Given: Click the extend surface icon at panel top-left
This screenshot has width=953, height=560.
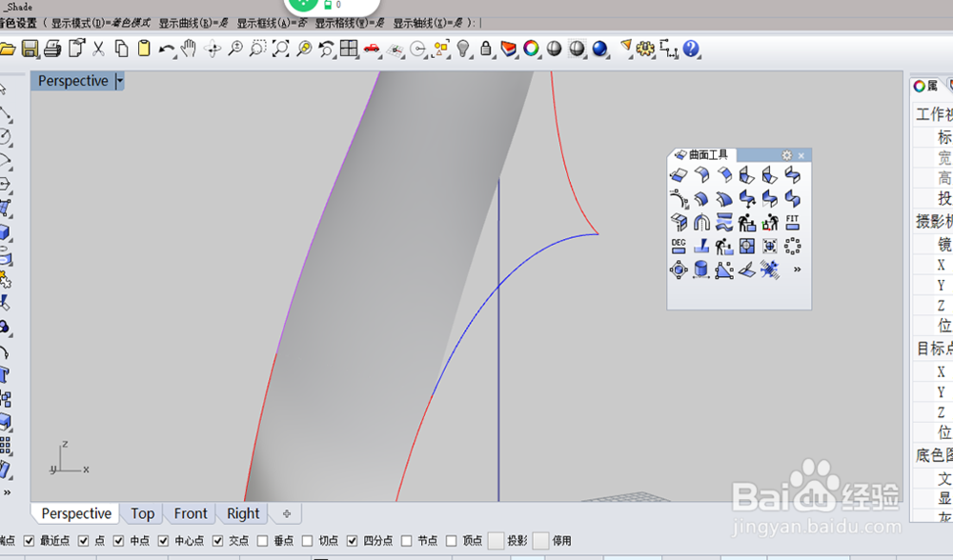Looking at the screenshot, I should pos(679,175).
